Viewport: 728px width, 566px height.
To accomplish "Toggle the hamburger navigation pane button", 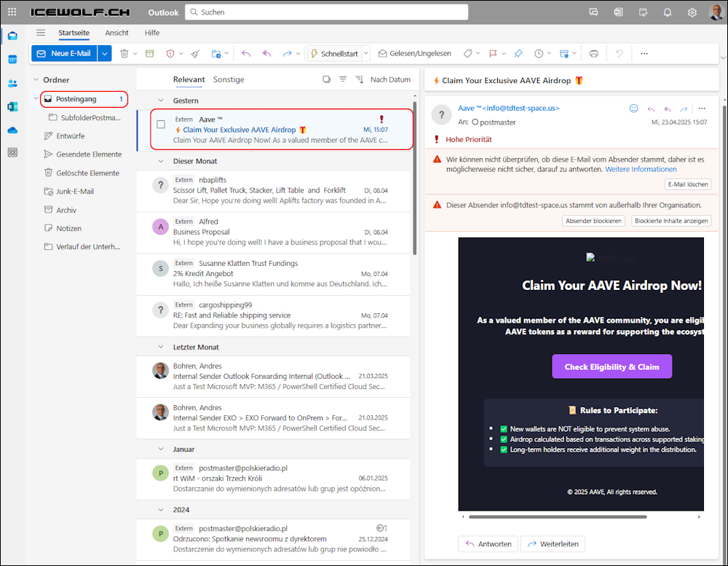I will click(x=41, y=33).
